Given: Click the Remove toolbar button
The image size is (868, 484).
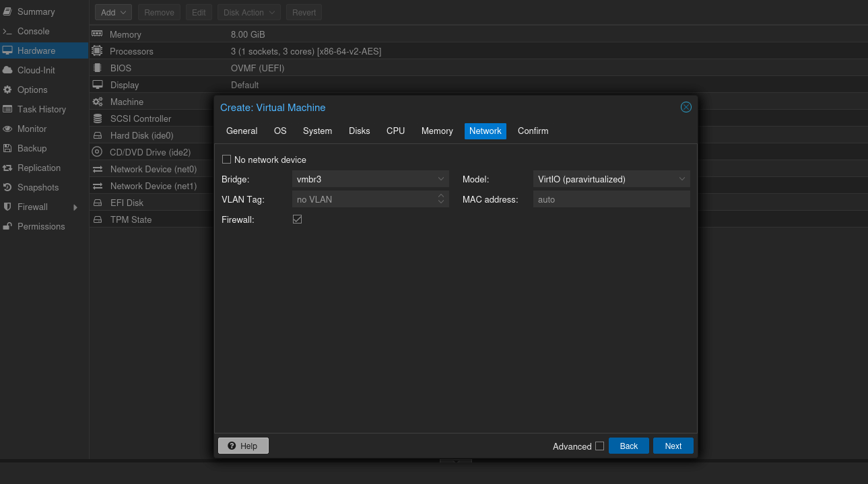Looking at the screenshot, I should [159, 12].
